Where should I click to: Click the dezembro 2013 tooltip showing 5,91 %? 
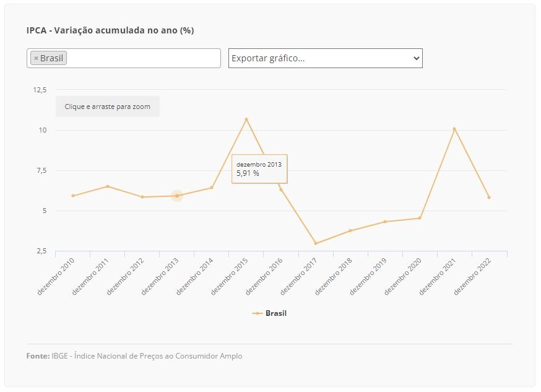[x=259, y=168]
